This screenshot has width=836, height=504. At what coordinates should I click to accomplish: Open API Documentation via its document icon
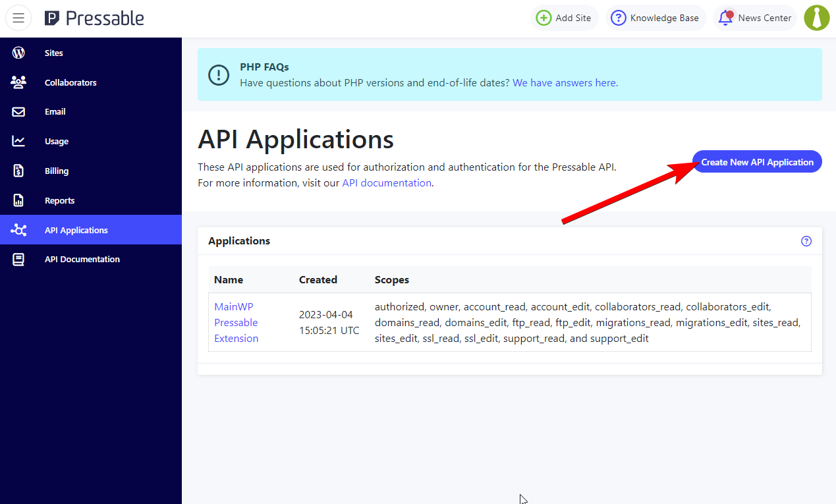(x=18, y=259)
